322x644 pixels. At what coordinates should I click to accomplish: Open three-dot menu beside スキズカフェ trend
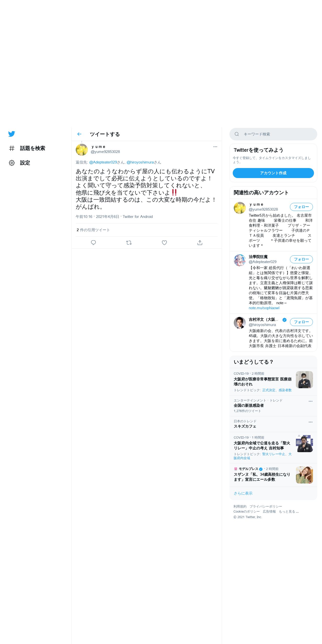click(310, 422)
